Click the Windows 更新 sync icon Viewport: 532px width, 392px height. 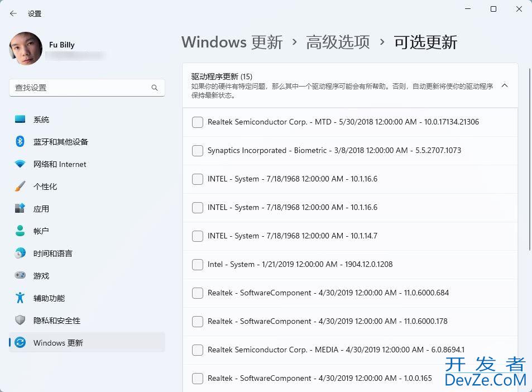(20, 342)
